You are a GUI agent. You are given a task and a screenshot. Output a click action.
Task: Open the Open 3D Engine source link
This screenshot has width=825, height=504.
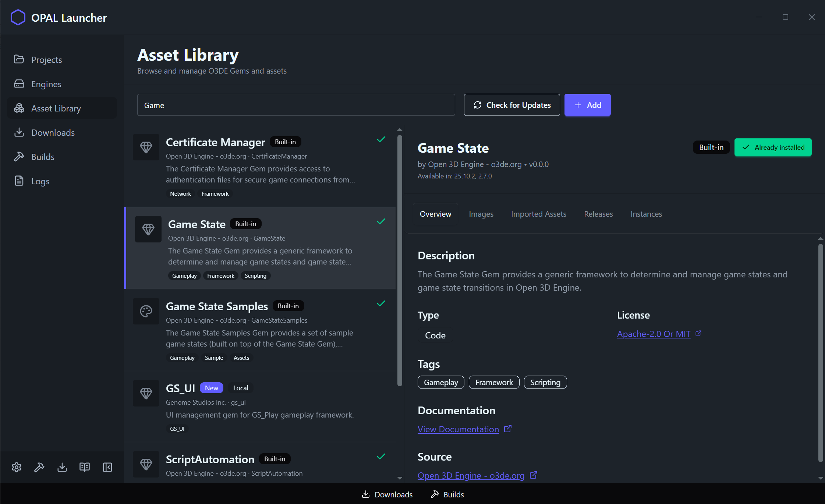(x=471, y=476)
